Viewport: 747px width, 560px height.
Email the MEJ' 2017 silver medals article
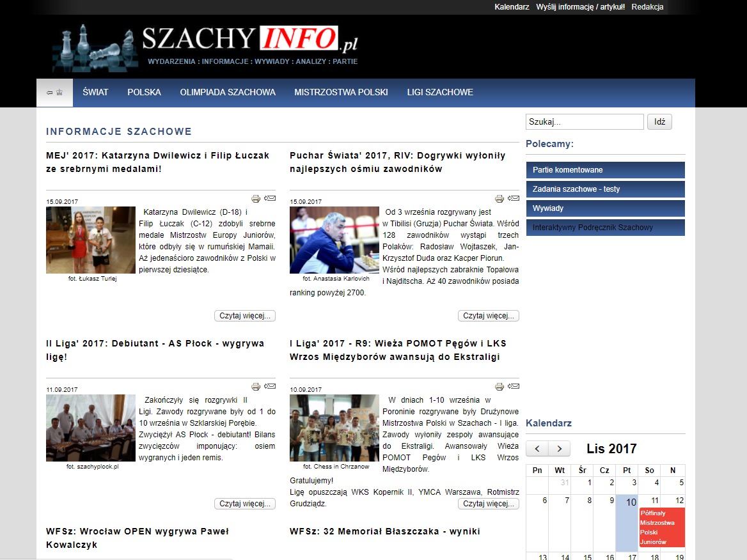click(x=271, y=198)
